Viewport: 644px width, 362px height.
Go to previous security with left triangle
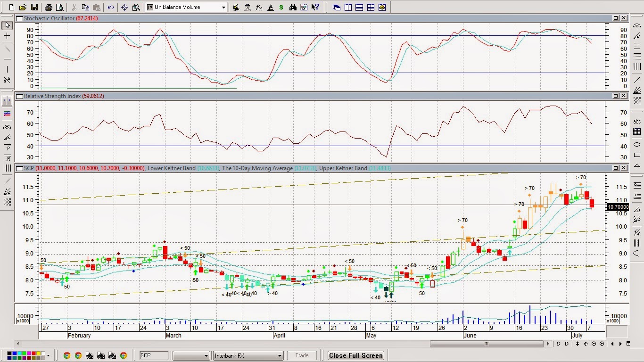(x=612, y=344)
